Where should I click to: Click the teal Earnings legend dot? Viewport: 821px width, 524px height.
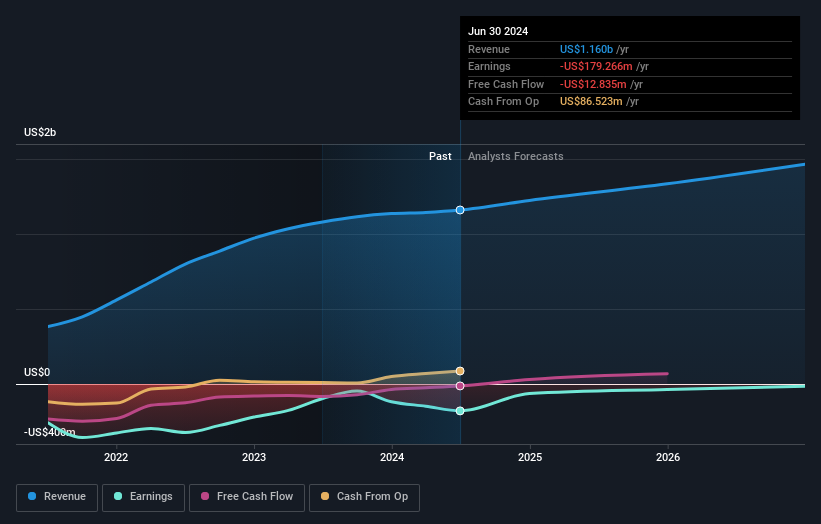click(118, 496)
